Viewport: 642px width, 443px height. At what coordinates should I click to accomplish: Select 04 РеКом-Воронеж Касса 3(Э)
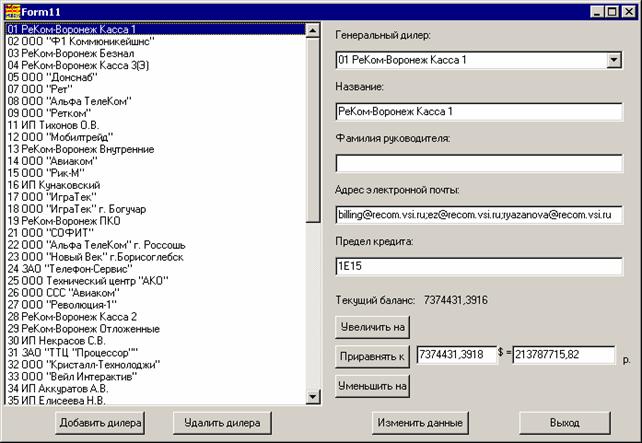click(x=156, y=66)
